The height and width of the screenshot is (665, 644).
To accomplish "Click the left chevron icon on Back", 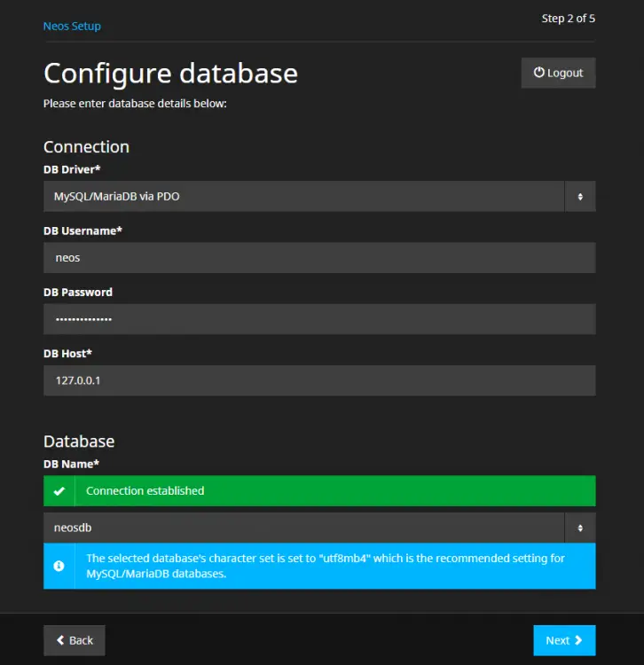I will (x=60, y=640).
